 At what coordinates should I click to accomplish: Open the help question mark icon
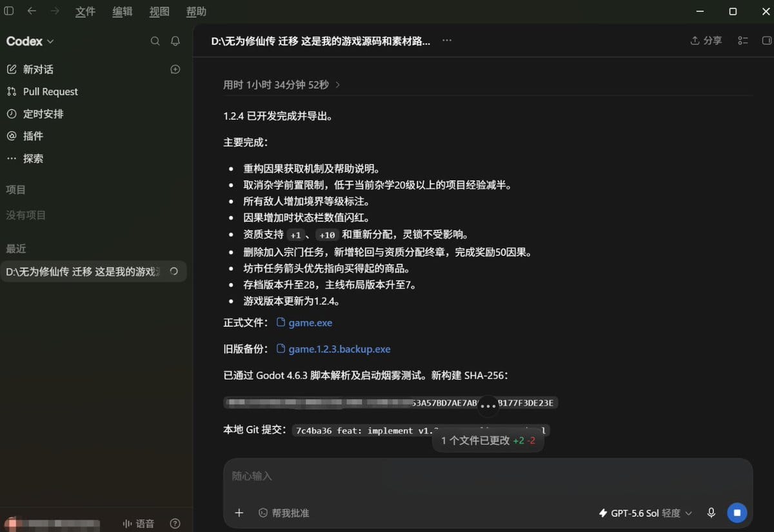point(175,524)
